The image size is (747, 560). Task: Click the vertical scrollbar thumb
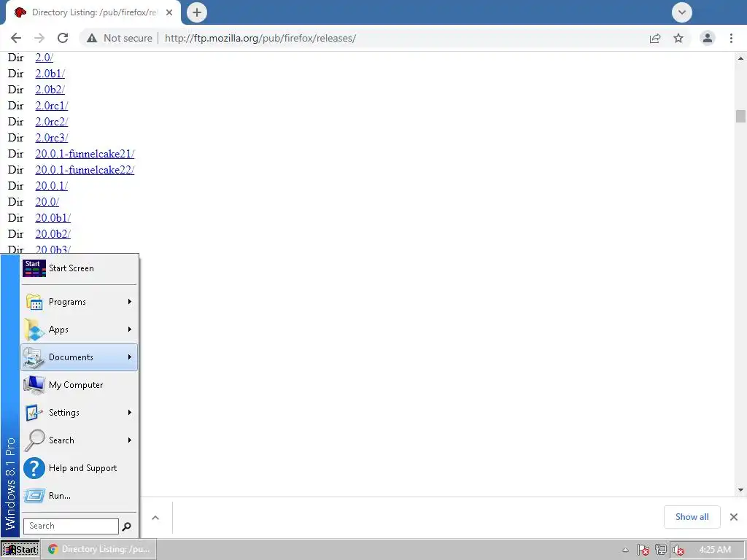740,116
